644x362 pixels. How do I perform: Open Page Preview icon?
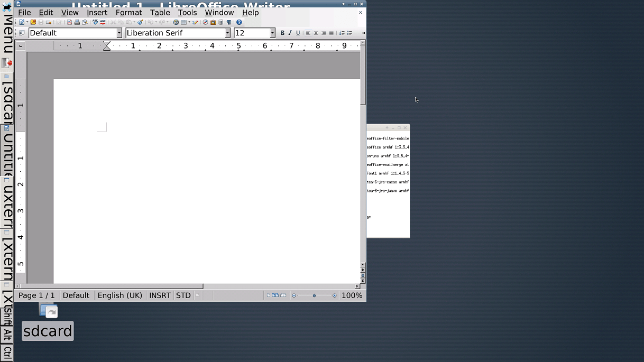point(85,22)
